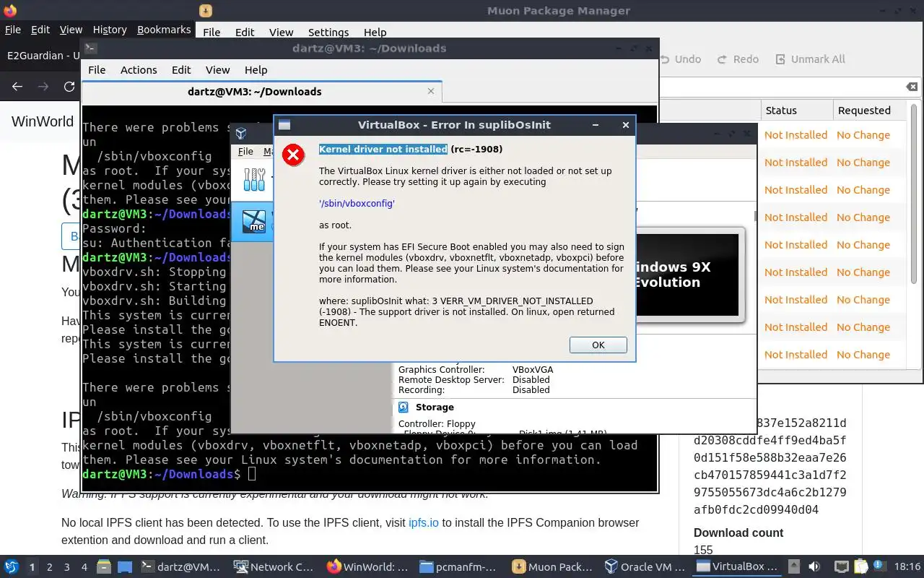Click the red error icon in dialog
The image size is (924, 578).
click(x=293, y=155)
